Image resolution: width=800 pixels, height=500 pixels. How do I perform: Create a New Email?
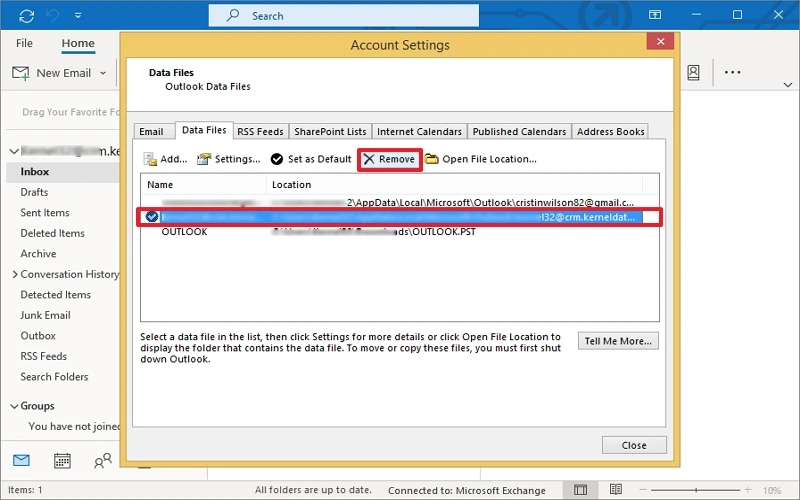click(x=51, y=73)
